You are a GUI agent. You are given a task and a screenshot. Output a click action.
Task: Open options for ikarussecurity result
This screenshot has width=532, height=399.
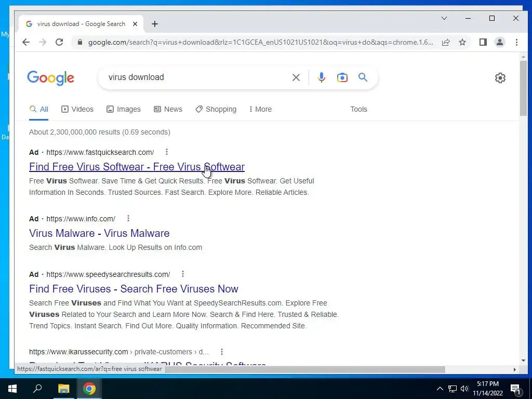pyautogui.click(x=221, y=352)
